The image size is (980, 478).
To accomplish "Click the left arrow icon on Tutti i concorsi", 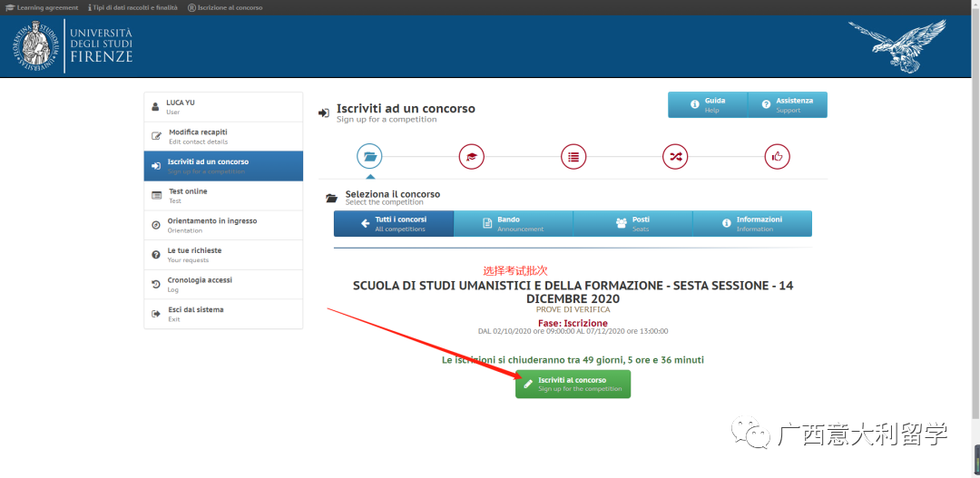I will (365, 224).
